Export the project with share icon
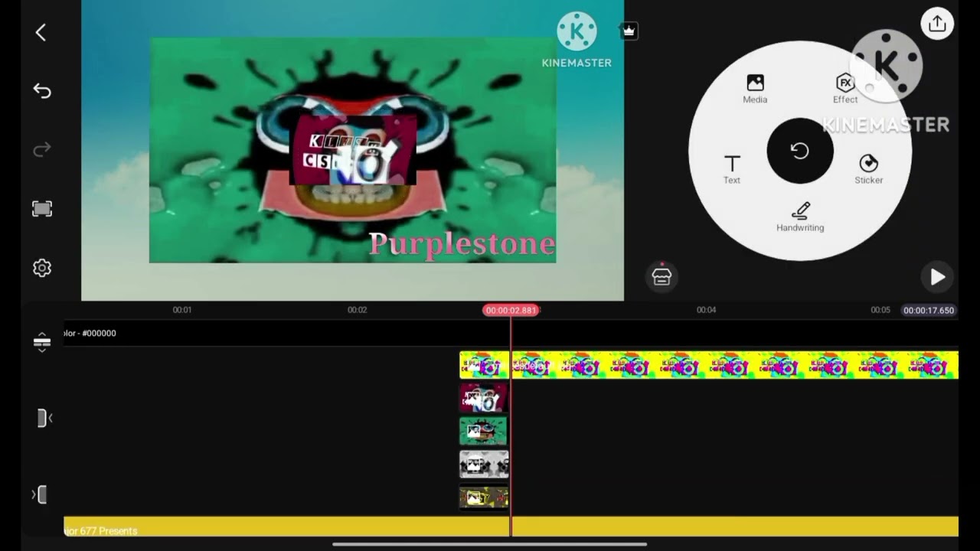 click(x=937, y=24)
